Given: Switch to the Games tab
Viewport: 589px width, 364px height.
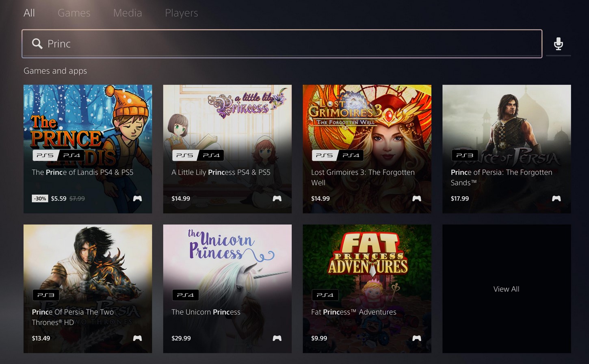Looking at the screenshot, I should [74, 13].
